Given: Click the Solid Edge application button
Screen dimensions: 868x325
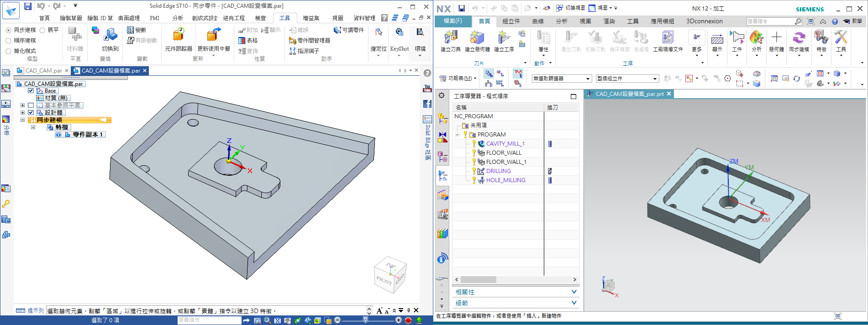Looking at the screenshot, I should (x=11, y=10).
